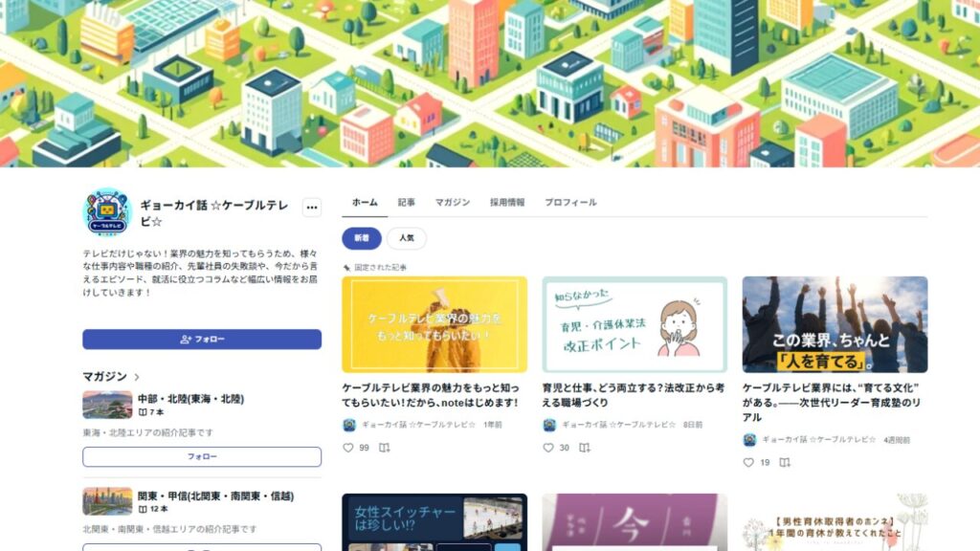Open 関東・甲信 magazine link
The width and height of the screenshot is (980, 551).
tap(215, 496)
